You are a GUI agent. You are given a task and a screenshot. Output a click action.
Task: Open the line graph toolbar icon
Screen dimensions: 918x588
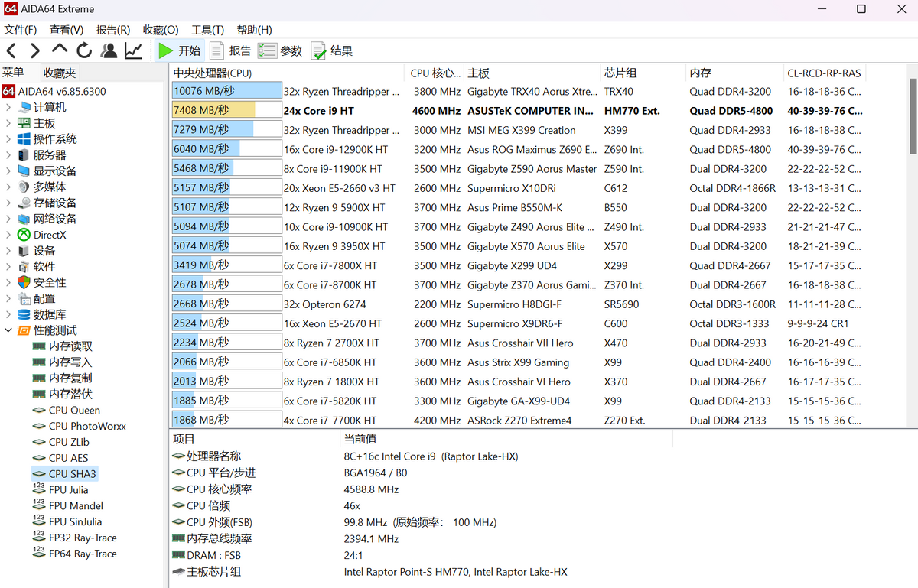[x=133, y=51]
